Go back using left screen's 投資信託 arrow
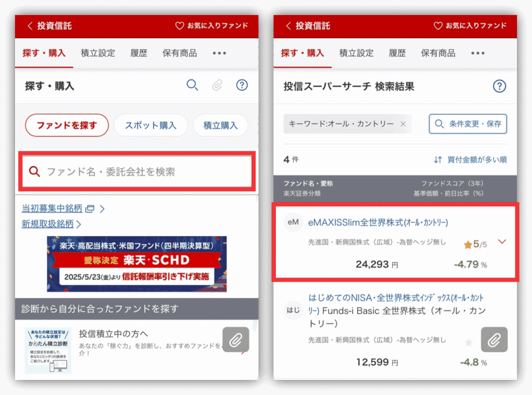Screen dimensions: 532x395 pos(30,26)
